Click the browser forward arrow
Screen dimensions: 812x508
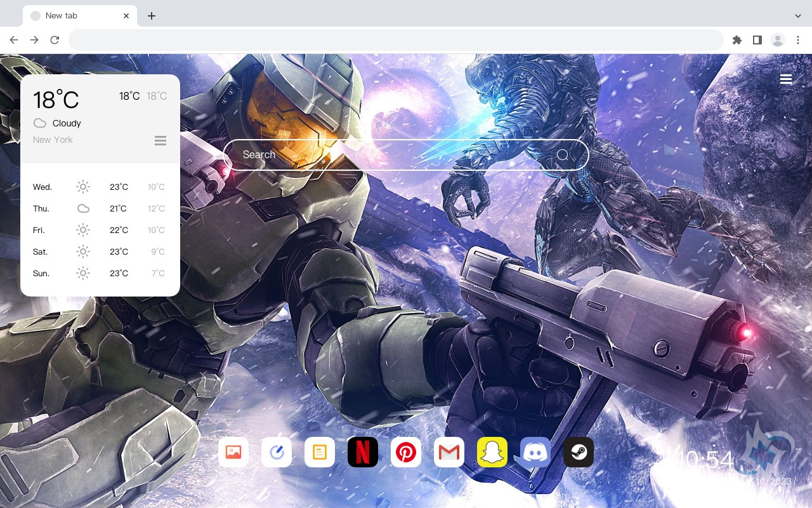pyautogui.click(x=34, y=40)
